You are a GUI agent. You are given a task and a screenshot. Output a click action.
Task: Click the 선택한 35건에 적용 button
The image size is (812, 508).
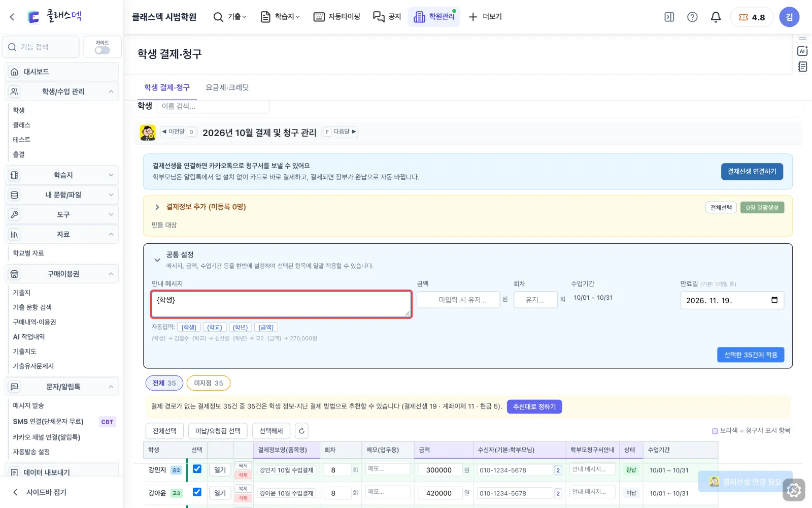click(751, 355)
